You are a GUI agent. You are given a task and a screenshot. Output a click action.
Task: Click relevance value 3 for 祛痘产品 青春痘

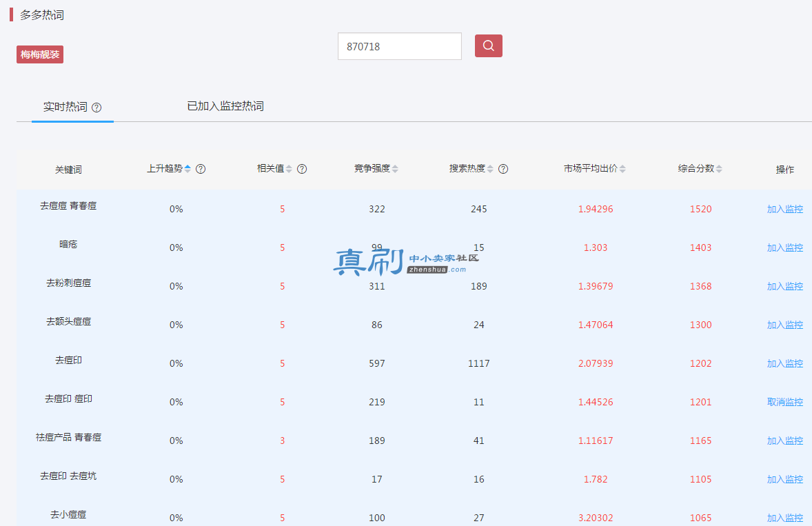[282, 441]
